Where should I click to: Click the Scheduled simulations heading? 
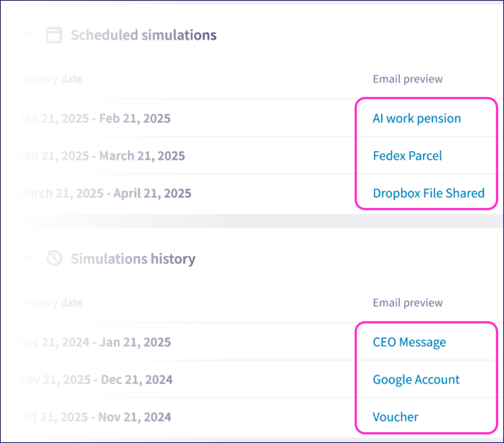(143, 35)
